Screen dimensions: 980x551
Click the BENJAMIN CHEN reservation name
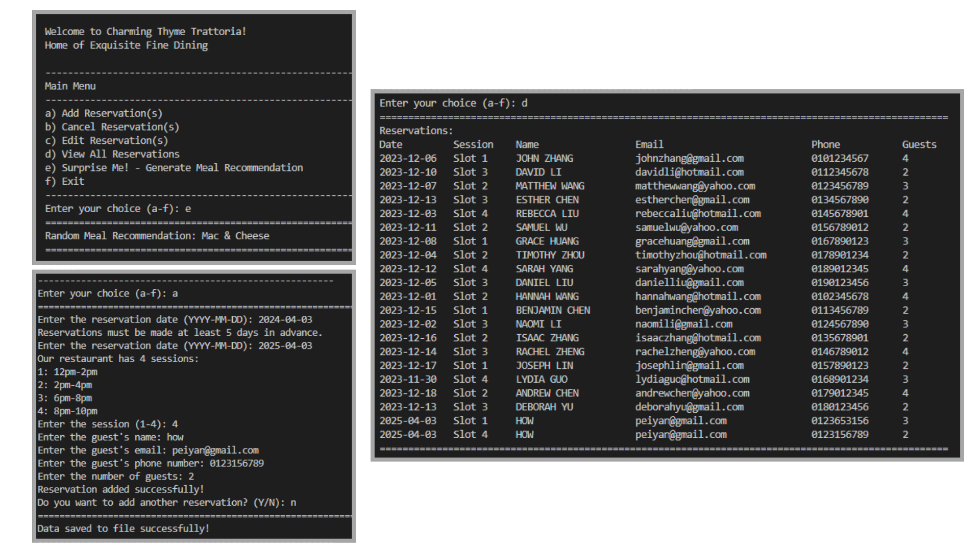552,310
